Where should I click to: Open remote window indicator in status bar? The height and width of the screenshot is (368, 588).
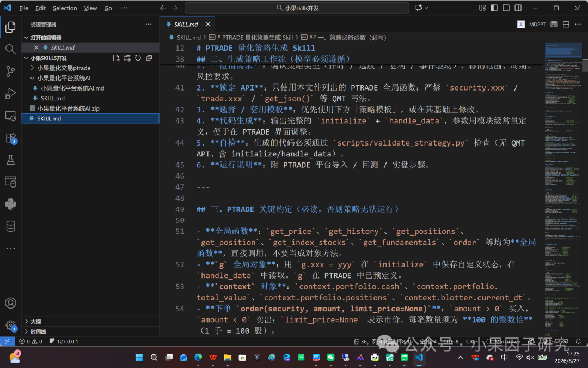pyautogui.click(x=7, y=341)
